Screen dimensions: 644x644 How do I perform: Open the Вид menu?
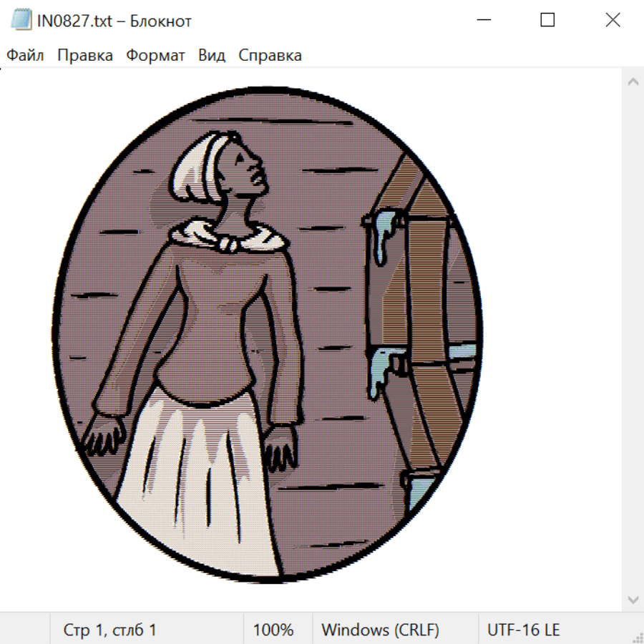click(x=212, y=55)
